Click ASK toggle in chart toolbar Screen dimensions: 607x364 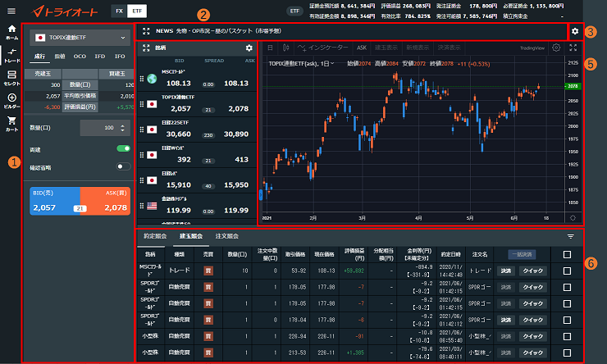[x=362, y=48]
